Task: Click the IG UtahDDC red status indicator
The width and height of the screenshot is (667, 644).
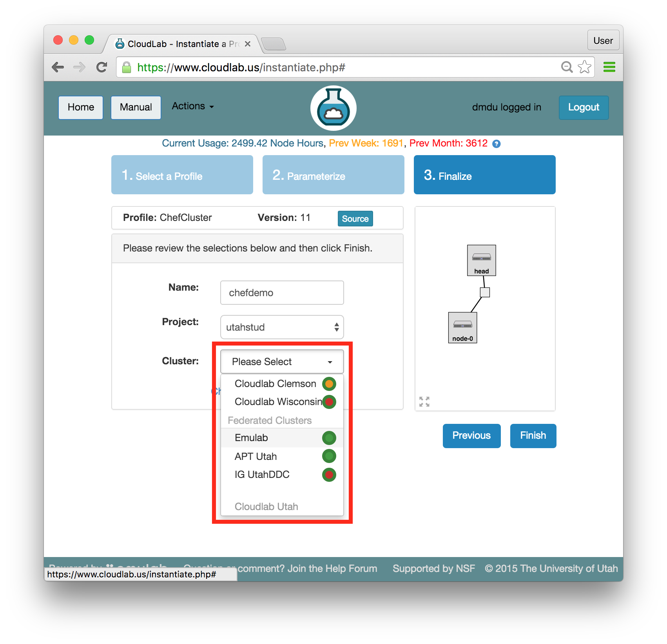Action: click(x=329, y=475)
